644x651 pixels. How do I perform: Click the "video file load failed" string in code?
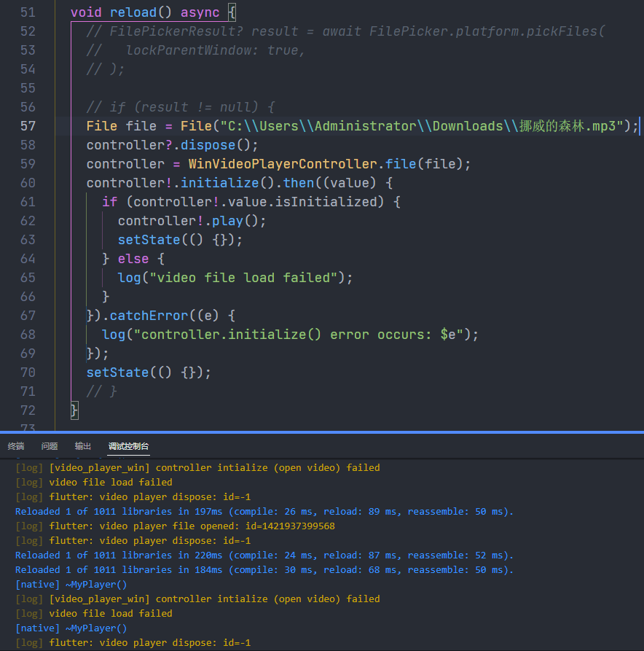[x=243, y=278]
